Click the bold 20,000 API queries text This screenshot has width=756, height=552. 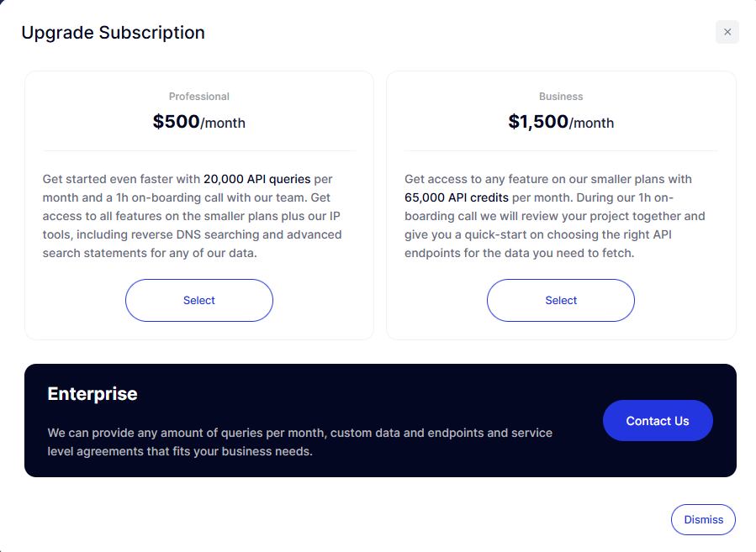pos(256,179)
